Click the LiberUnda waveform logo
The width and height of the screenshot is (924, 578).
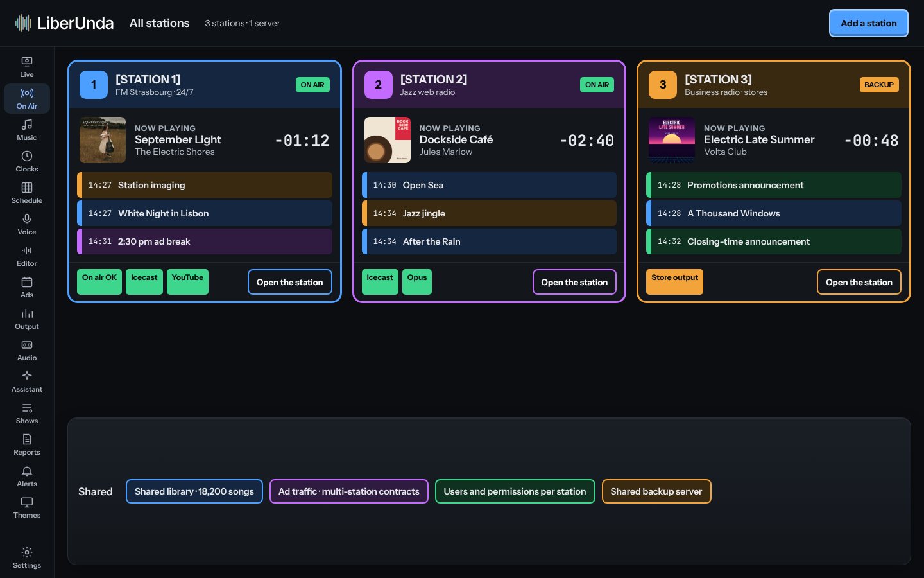click(23, 23)
